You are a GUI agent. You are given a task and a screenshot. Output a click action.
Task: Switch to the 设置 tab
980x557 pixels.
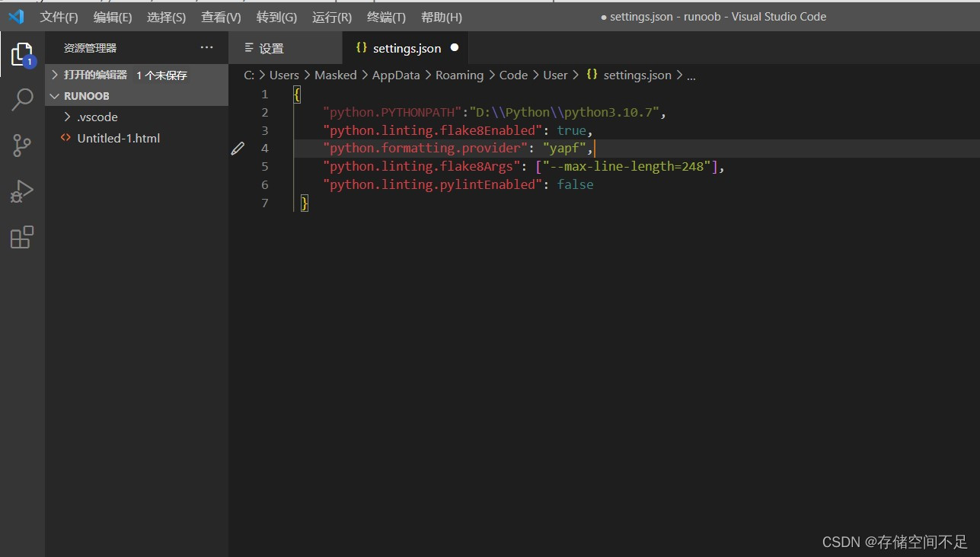click(x=286, y=48)
